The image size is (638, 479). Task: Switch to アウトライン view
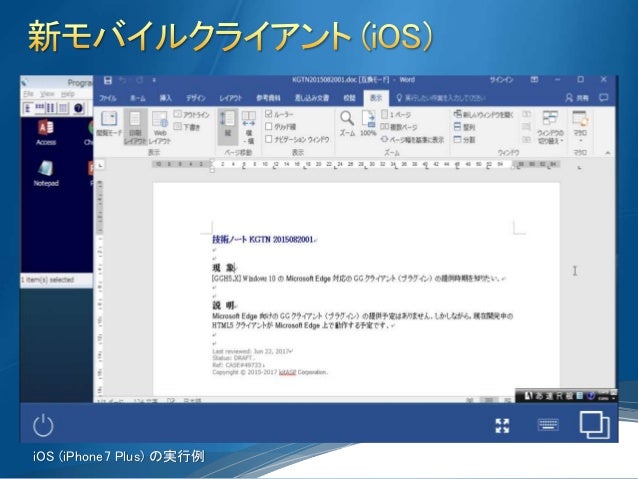click(x=192, y=115)
